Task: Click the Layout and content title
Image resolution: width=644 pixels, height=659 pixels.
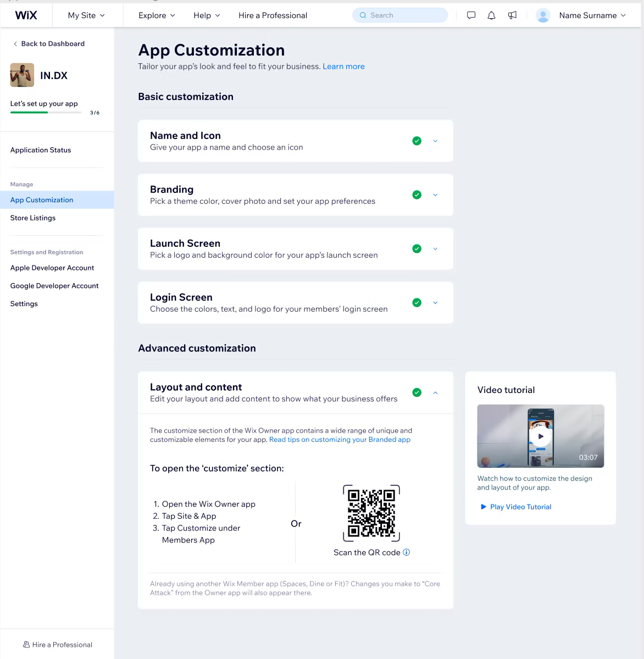Action: click(x=196, y=386)
